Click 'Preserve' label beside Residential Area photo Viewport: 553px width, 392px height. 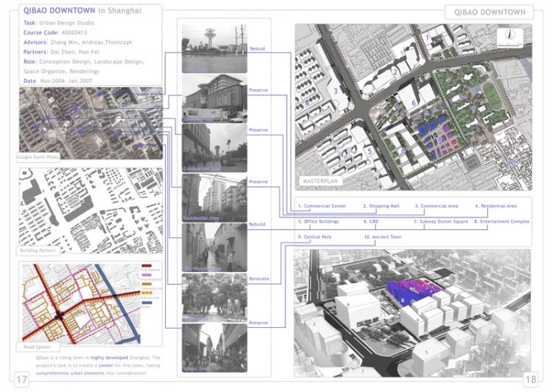point(258,182)
